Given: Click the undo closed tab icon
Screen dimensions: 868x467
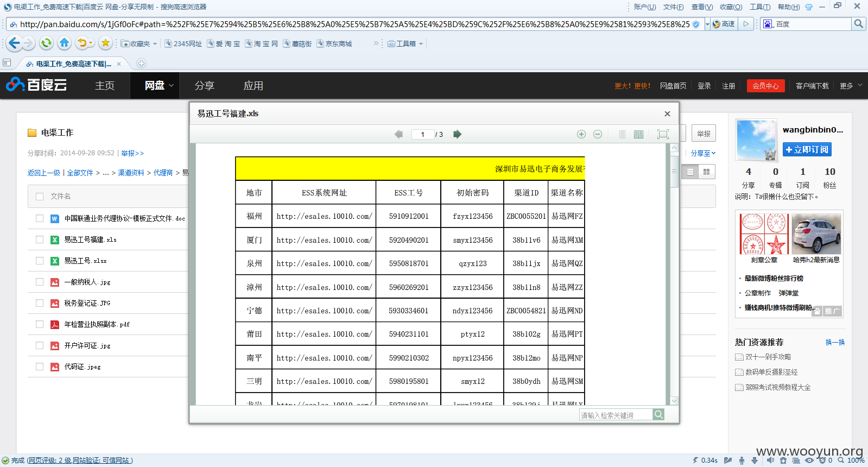Looking at the screenshot, I should pos(82,43).
